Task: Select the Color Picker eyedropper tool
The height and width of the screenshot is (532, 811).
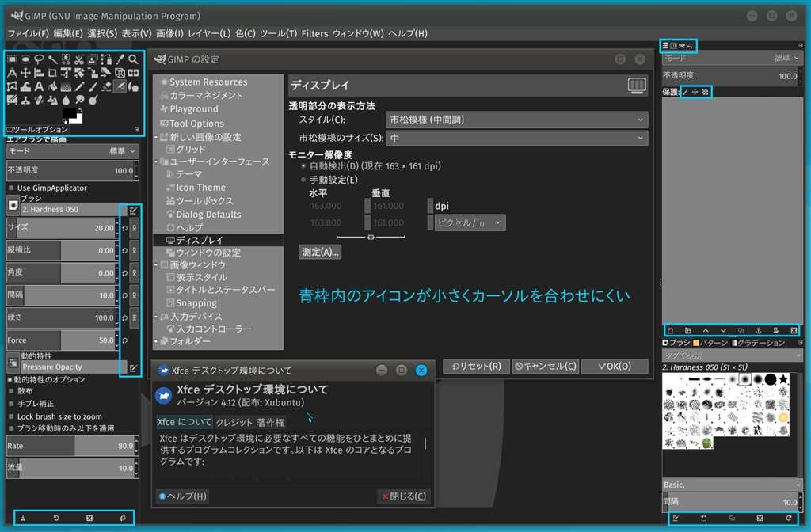Action: click(120, 59)
